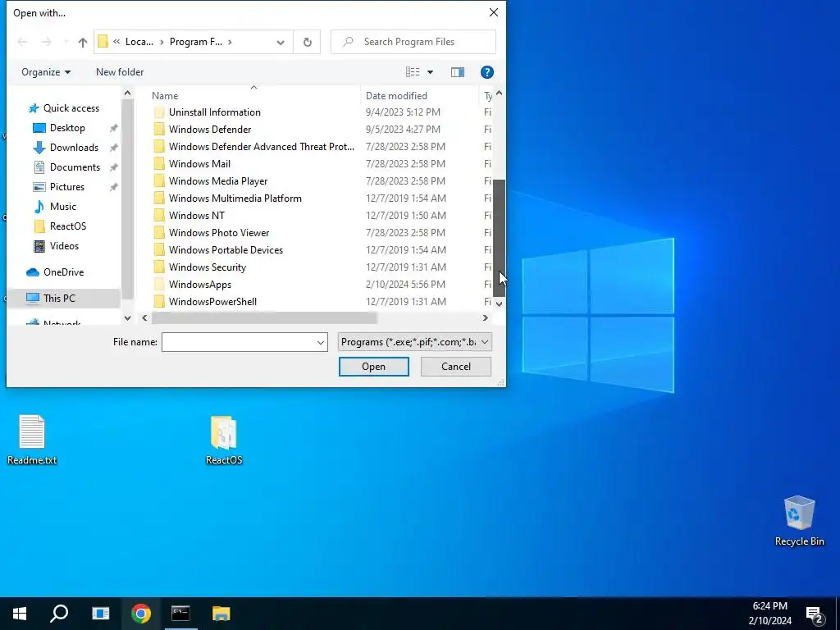Switch to Command Prompt on taskbar
This screenshot has height=630, width=840.
[x=180, y=614]
